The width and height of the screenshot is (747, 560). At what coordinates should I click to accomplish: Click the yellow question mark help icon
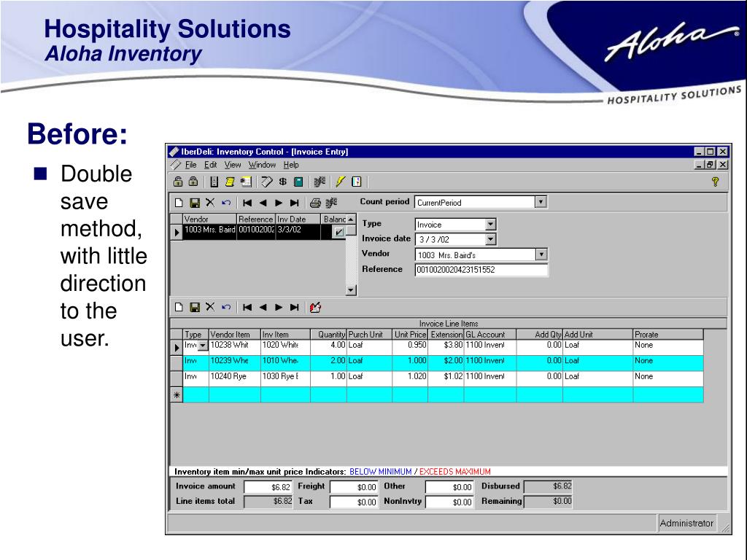point(715,182)
